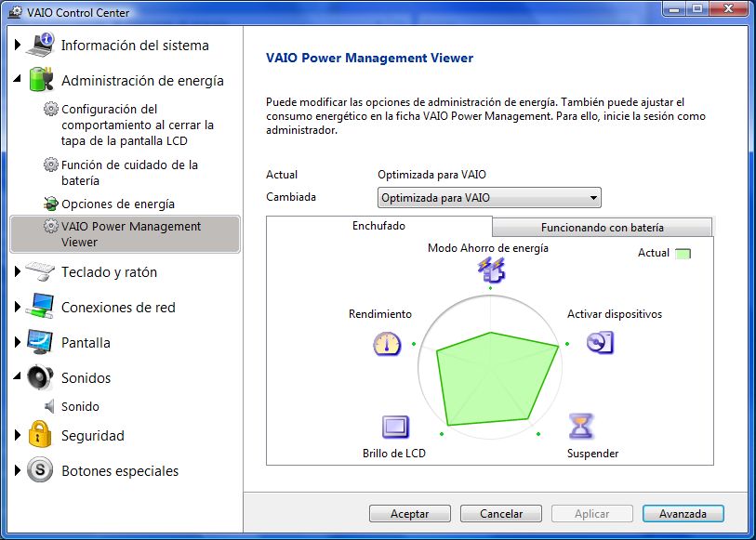Click the Botones especiales label
Image resolution: width=756 pixels, height=540 pixels.
pos(120,470)
